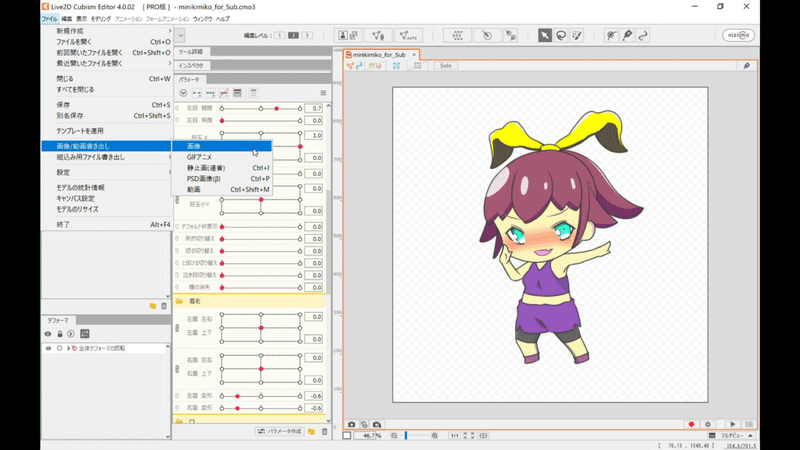This screenshot has width=800, height=450.
Task: Open the マルチビュー dropdown
Action: (731, 436)
